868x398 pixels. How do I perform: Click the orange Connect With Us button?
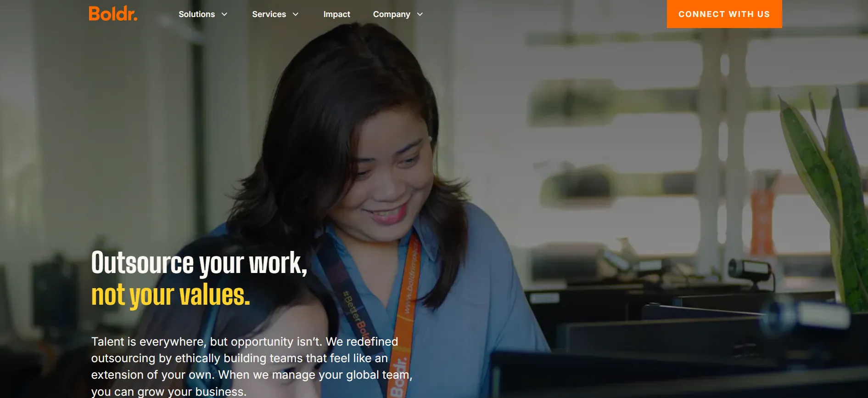[724, 14]
